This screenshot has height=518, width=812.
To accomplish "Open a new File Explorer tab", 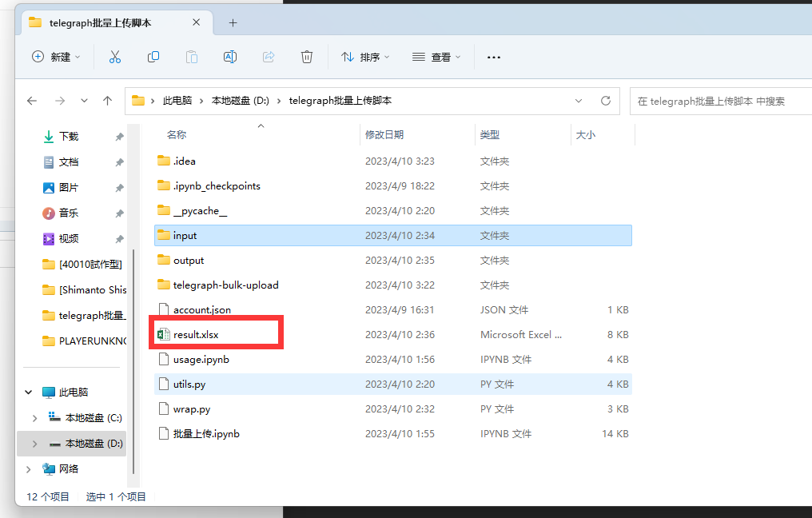I will pos(233,23).
